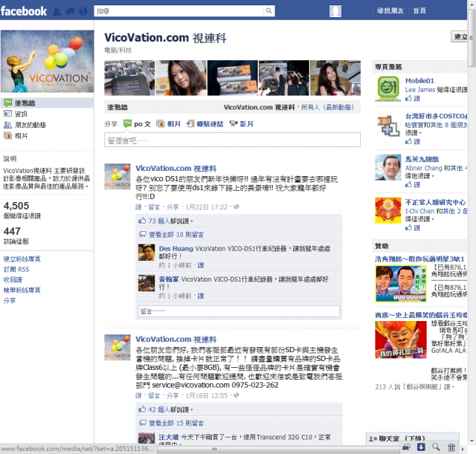Open the fourth photo thumbnail of crowd
The image size is (476, 454).
(x=284, y=78)
